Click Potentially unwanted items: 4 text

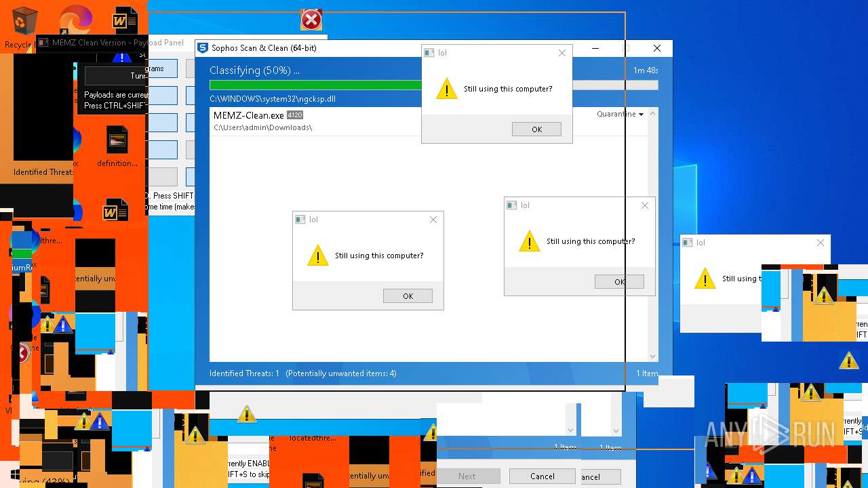[341, 373]
